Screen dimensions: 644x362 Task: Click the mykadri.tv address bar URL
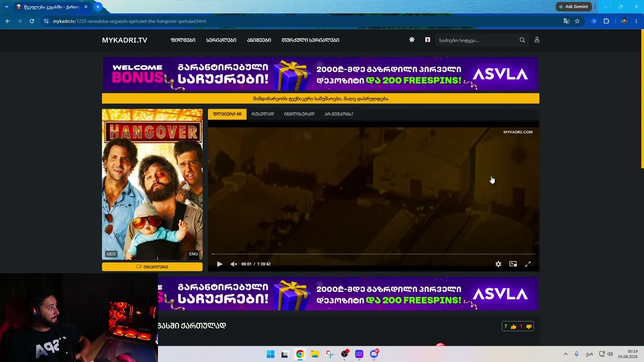129,21
